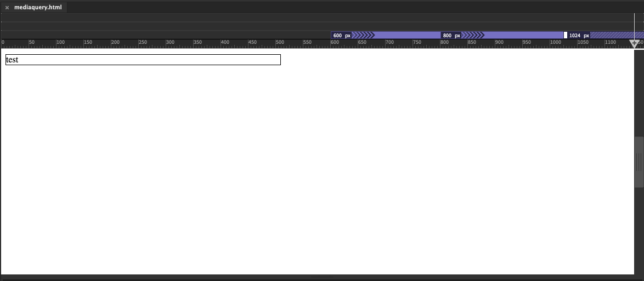644x281 pixels.
Task: Click the 500 mark on the ruler
Action: 280,42
